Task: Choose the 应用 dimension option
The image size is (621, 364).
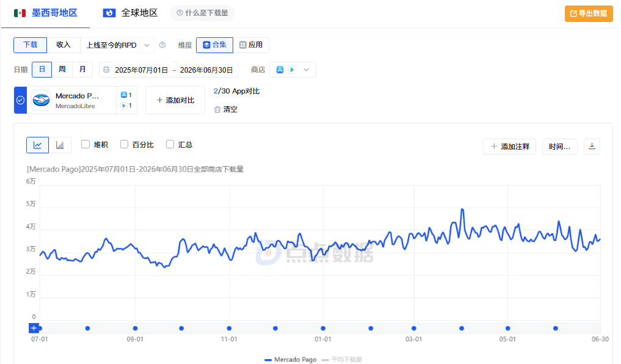Action: 251,45
